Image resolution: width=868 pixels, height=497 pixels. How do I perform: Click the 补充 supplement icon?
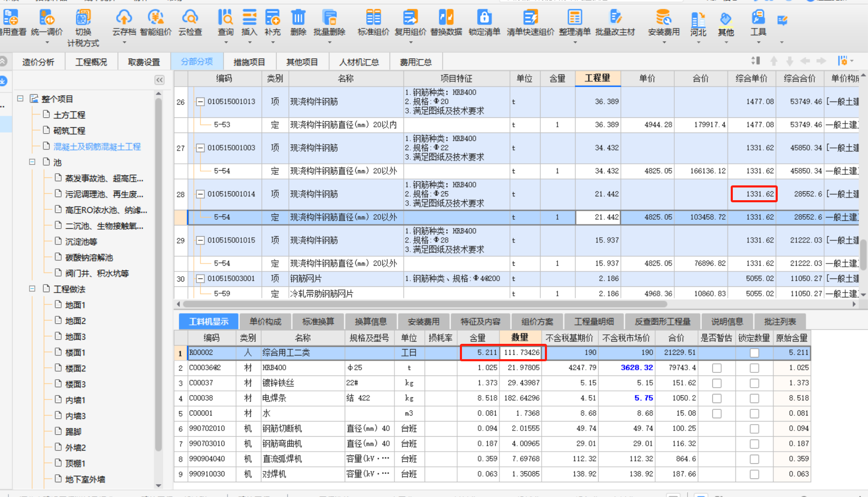tap(272, 17)
